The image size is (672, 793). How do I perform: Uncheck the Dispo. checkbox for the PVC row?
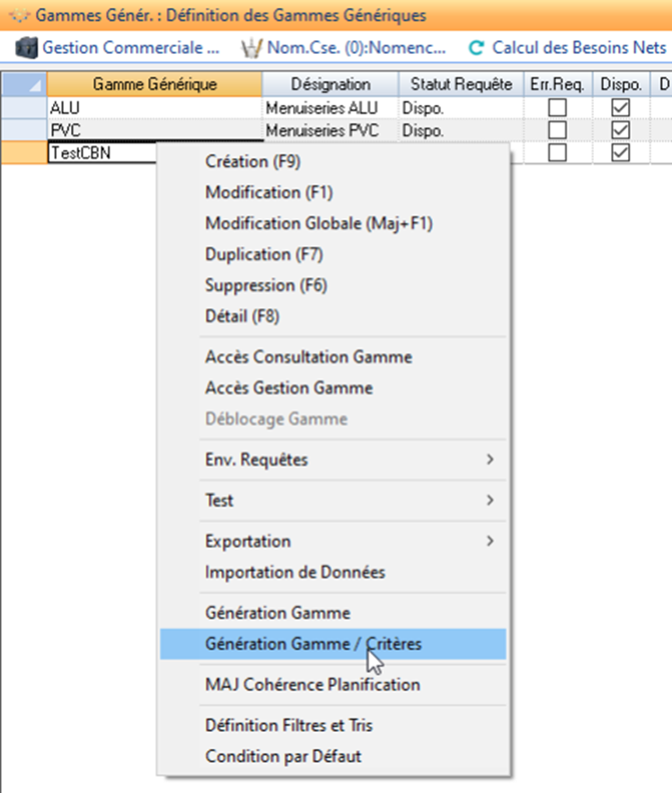pyautogui.click(x=620, y=130)
